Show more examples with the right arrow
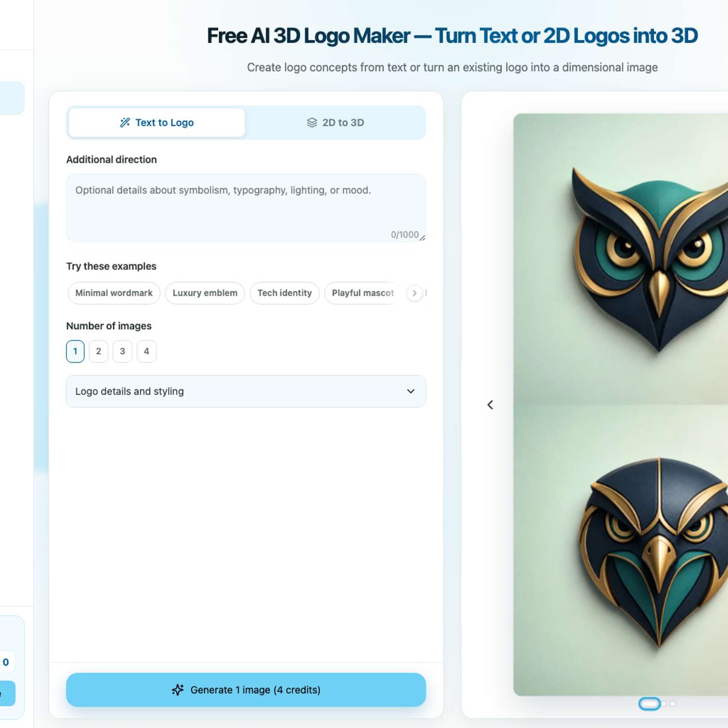 (x=414, y=293)
